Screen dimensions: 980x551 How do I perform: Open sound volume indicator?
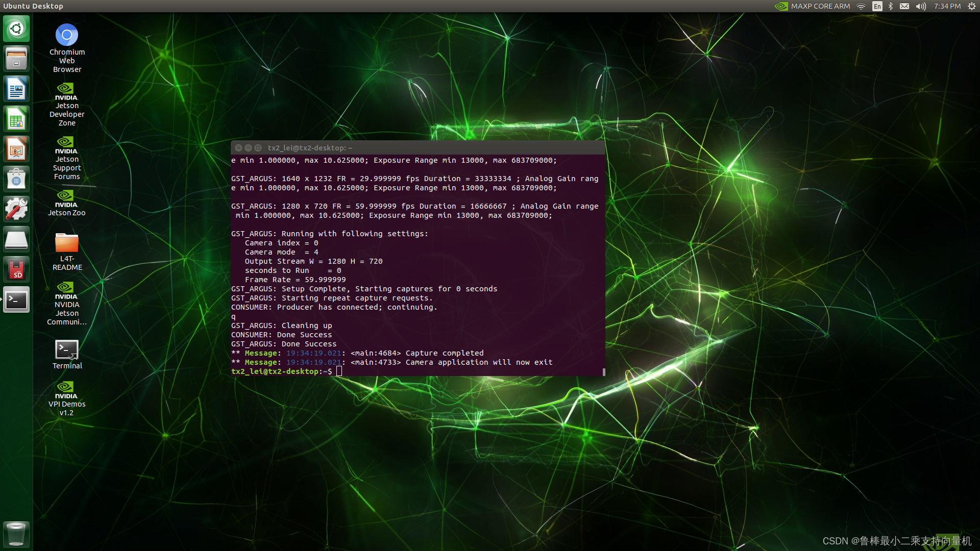pos(921,6)
